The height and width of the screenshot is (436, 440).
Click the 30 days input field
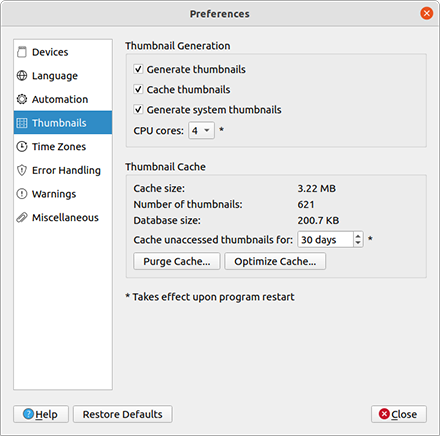[x=325, y=240]
